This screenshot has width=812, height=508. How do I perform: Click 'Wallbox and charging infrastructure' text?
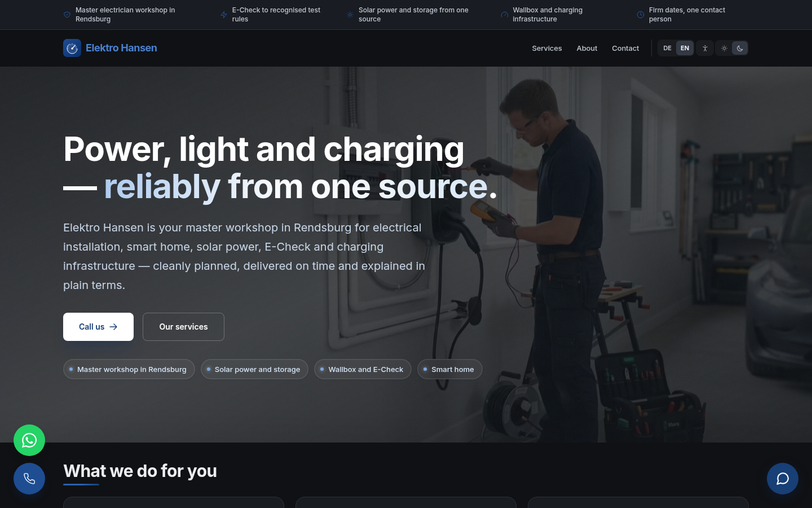click(x=548, y=15)
